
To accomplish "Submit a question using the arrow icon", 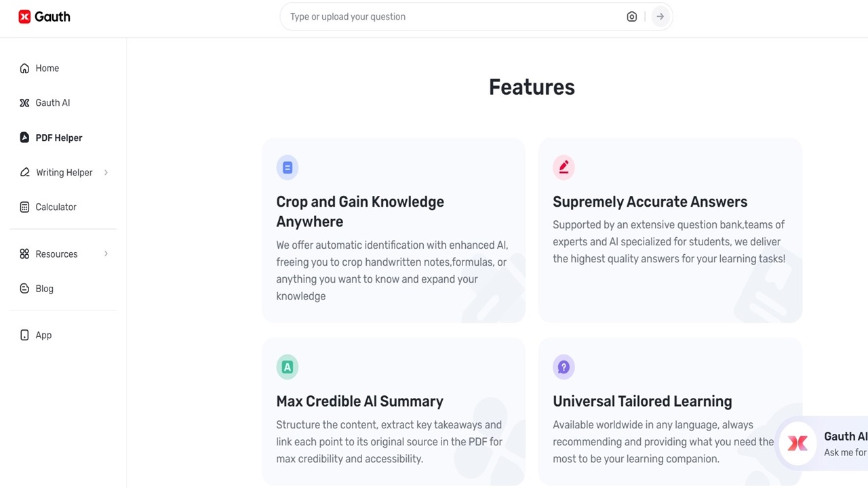I will click(x=660, y=16).
